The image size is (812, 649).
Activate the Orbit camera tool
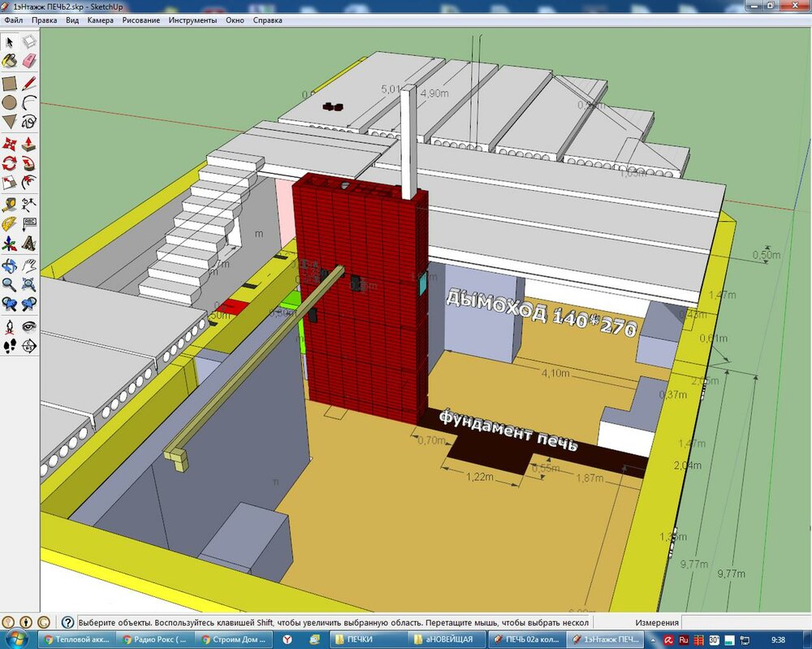tap(9, 265)
